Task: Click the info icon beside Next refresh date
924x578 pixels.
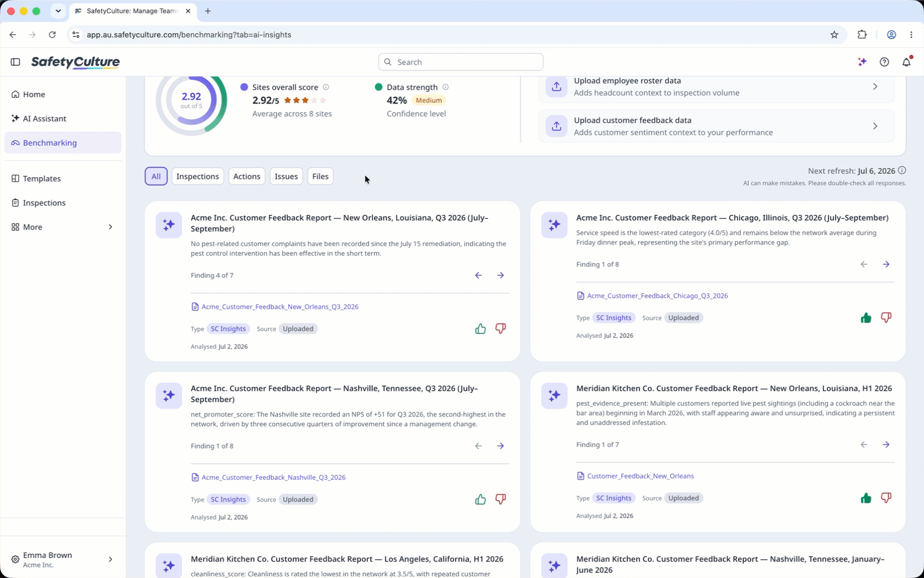Action: pyautogui.click(x=902, y=171)
